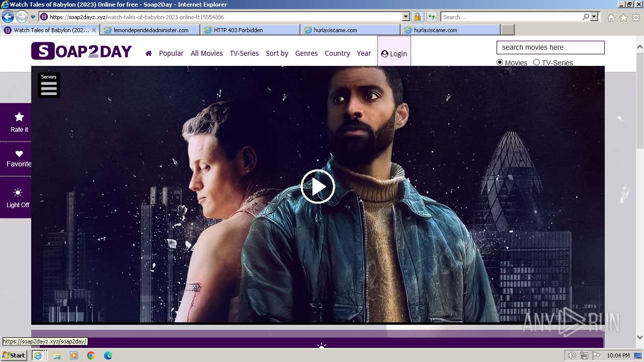Viewport: 644px width, 362px height.
Task: Click the sun icon on bottom purple bar
Action: [321, 346]
